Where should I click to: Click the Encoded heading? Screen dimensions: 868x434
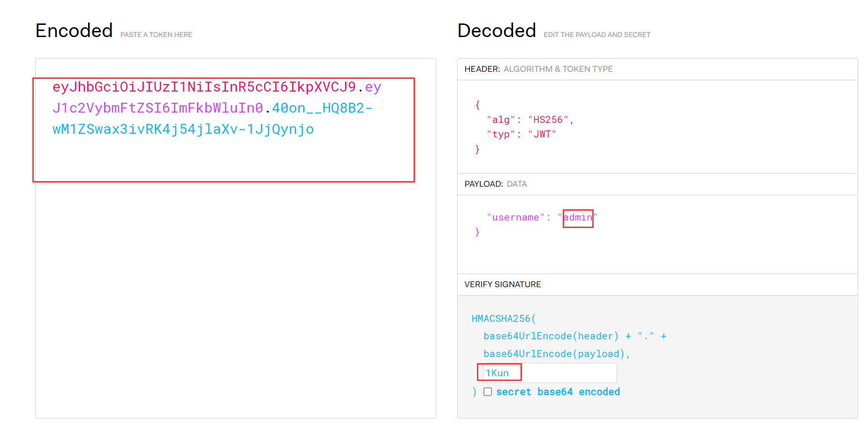[74, 30]
